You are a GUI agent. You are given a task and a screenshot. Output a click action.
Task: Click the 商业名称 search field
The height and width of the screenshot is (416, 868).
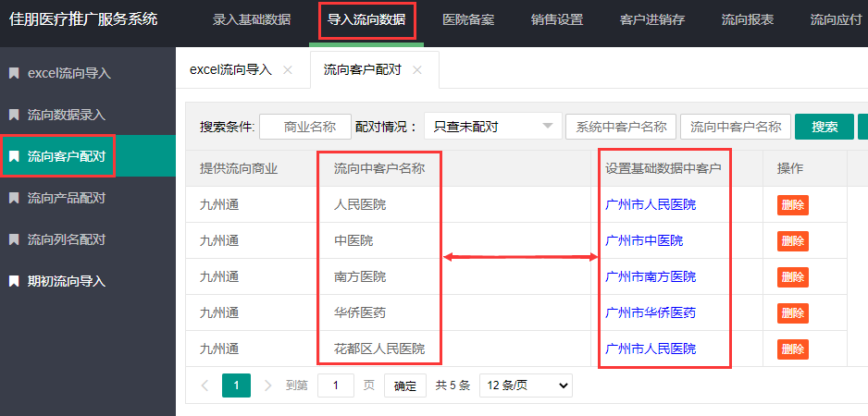pyautogui.click(x=305, y=127)
